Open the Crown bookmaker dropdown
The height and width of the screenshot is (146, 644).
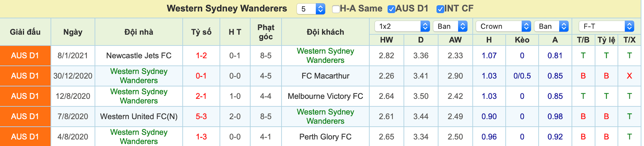point(503,26)
